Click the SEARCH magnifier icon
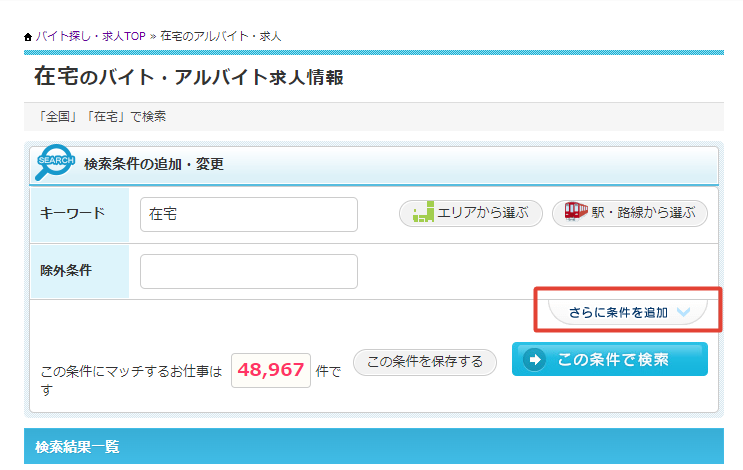Image resolution: width=743 pixels, height=470 pixels. point(54,163)
